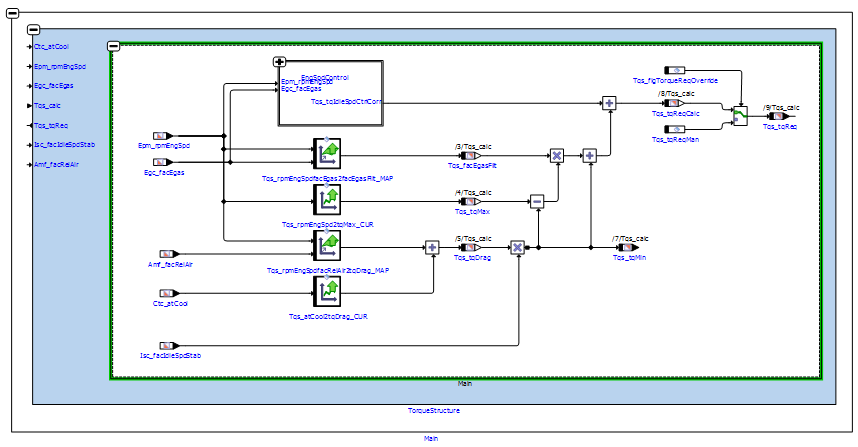Select the Tcs_flgTorqueReqOverride flag signal
858x447 pixels.
point(677,71)
